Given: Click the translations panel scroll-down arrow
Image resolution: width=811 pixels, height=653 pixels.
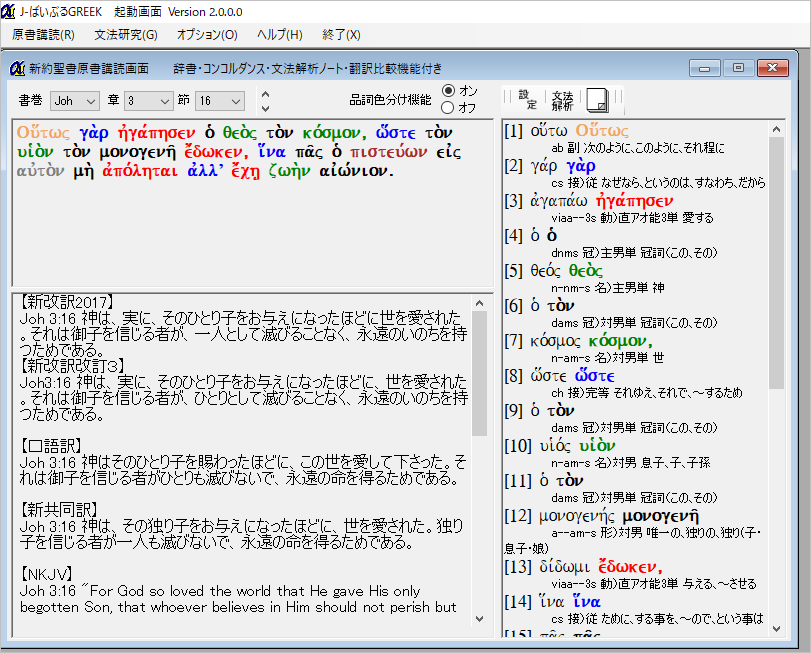Looking at the screenshot, I should point(479,618).
